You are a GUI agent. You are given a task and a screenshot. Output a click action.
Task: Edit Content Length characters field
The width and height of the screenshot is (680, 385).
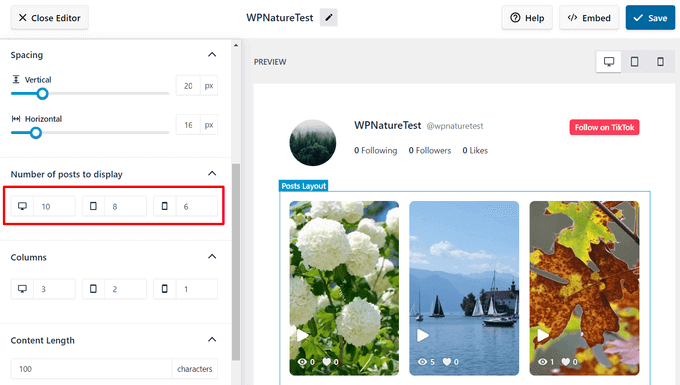(92, 369)
